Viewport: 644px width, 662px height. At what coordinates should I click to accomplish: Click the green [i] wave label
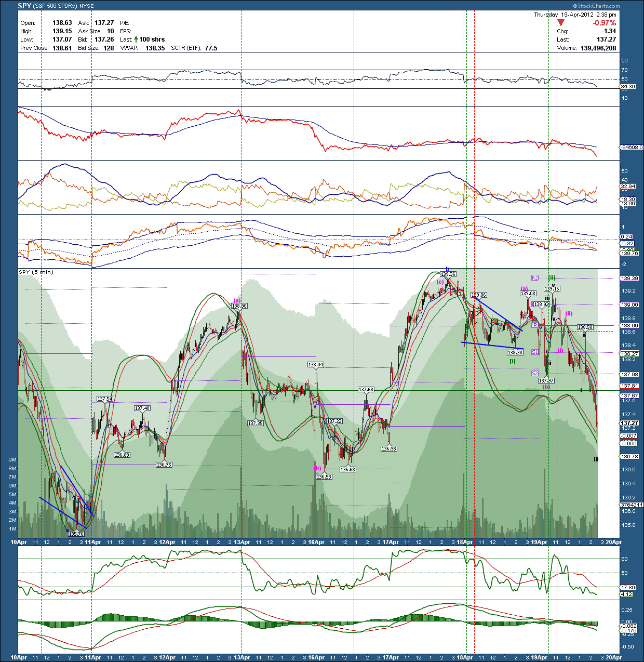[x=513, y=361]
